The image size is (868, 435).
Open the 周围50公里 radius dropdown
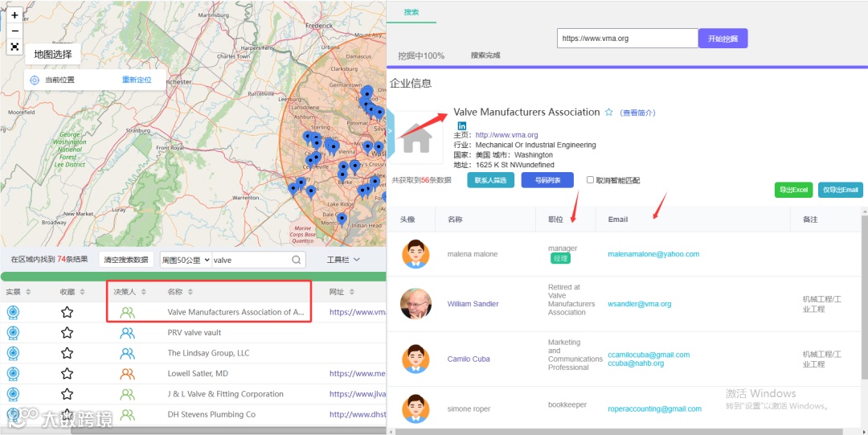tap(186, 260)
